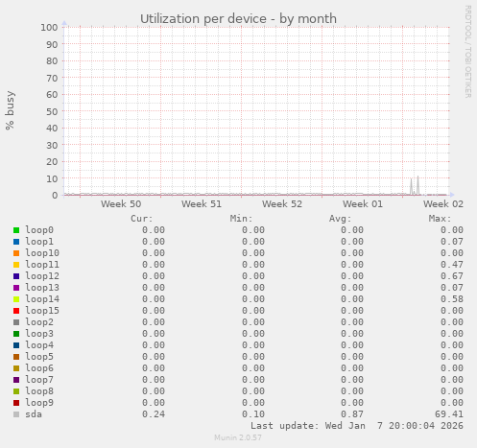
Task: Click the graph title 'Utilization per device - by month'
Action: pyautogui.click(x=238, y=18)
